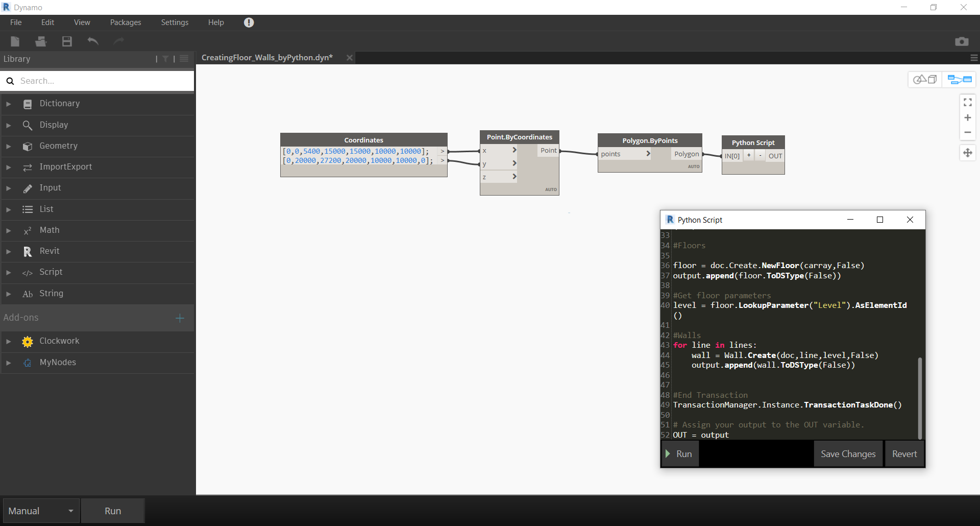Open the workspace tab hamburger menu
The height and width of the screenshot is (526, 980).
pyautogui.click(x=974, y=58)
